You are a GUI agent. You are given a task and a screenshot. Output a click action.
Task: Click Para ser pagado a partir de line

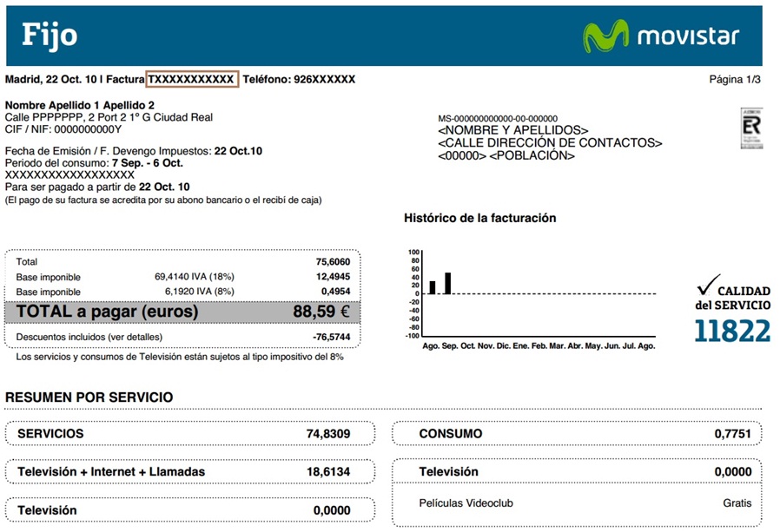(97, 187)
